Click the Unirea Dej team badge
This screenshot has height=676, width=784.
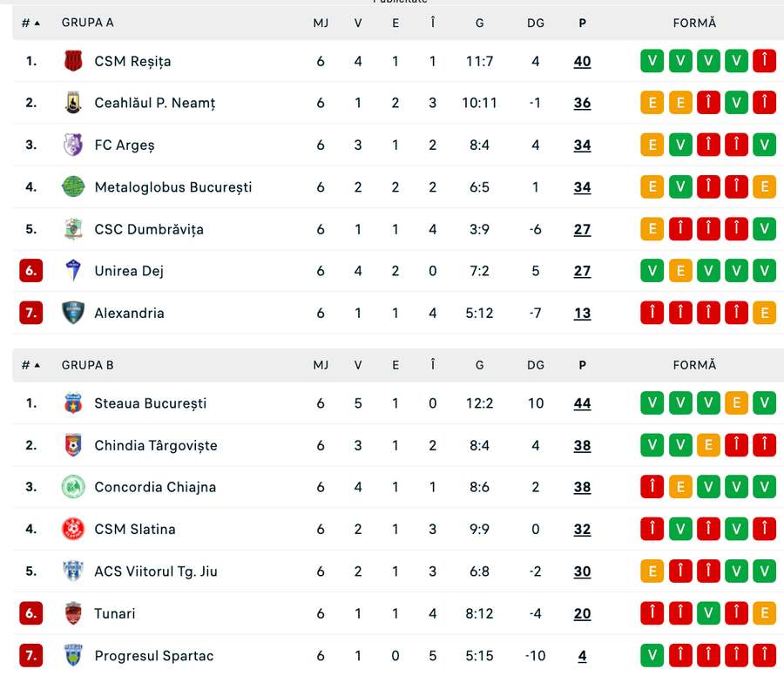pos(73,271)
